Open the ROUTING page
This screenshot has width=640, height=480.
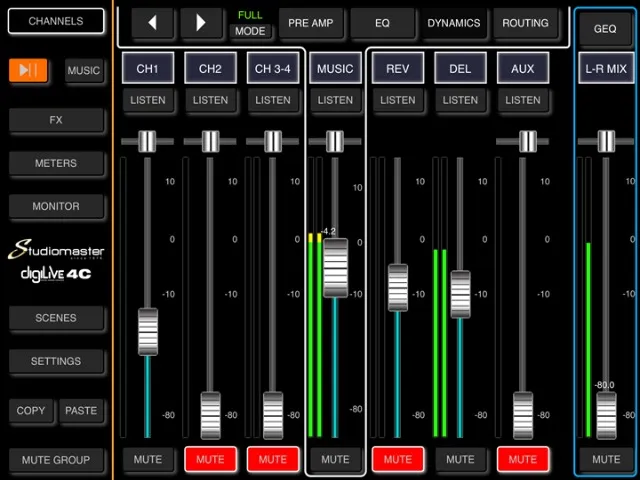tap(525, 23)
